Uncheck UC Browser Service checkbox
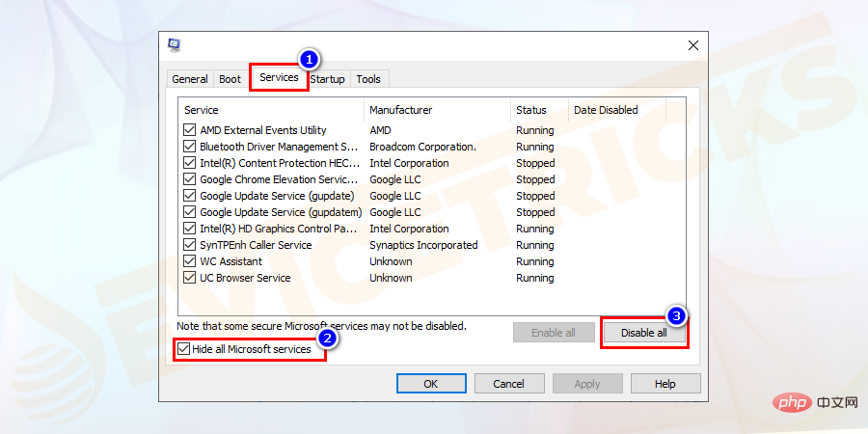 click(x=190, y=278)
